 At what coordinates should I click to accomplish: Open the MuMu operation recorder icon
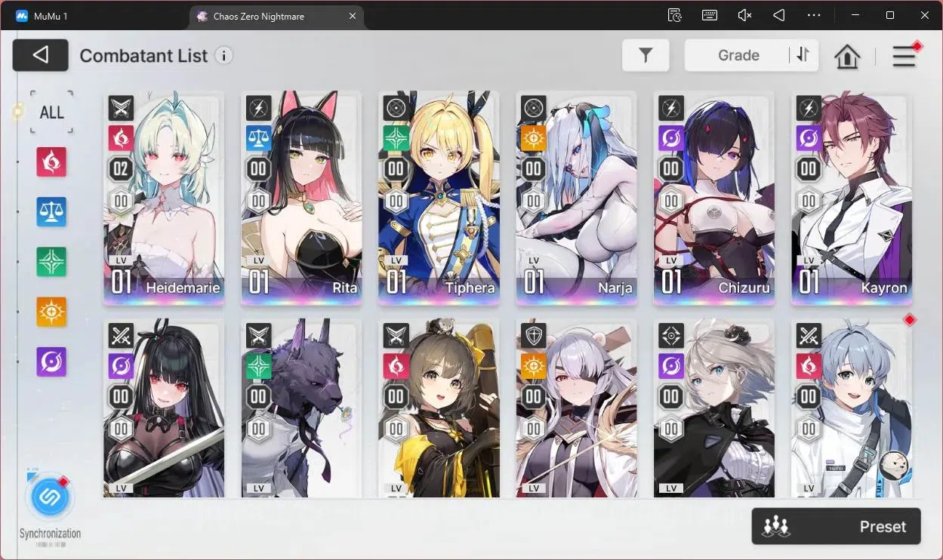point(675,15)
